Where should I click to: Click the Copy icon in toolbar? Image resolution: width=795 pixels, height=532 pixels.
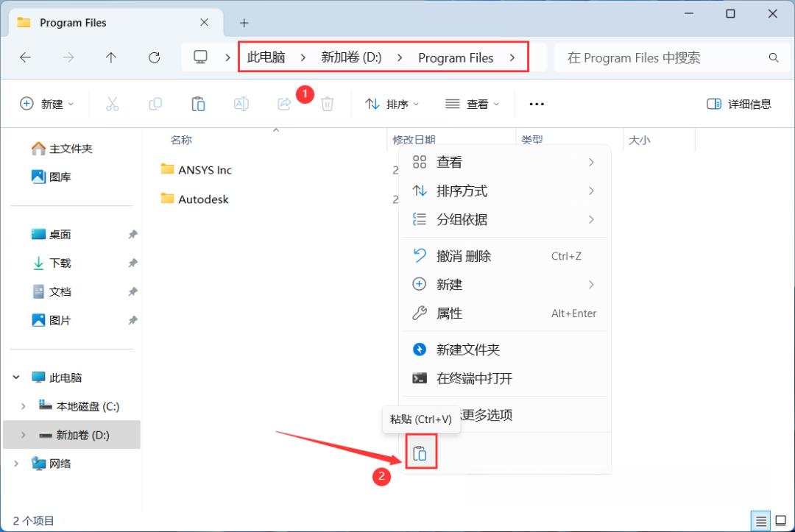click(x=155, y=104)
